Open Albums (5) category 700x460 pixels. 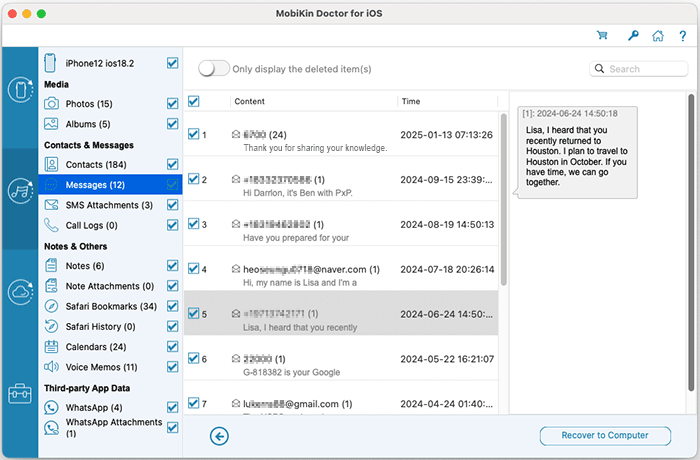click(88, 124)
